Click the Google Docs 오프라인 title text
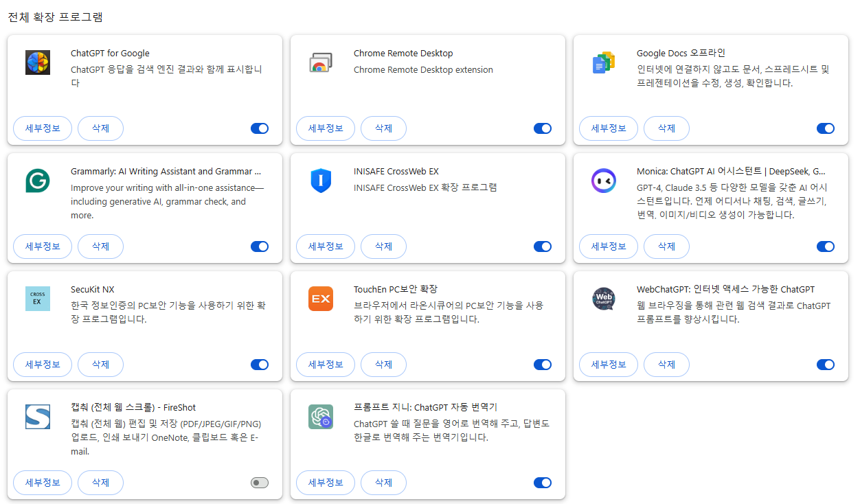 click(x=681, y=54)
